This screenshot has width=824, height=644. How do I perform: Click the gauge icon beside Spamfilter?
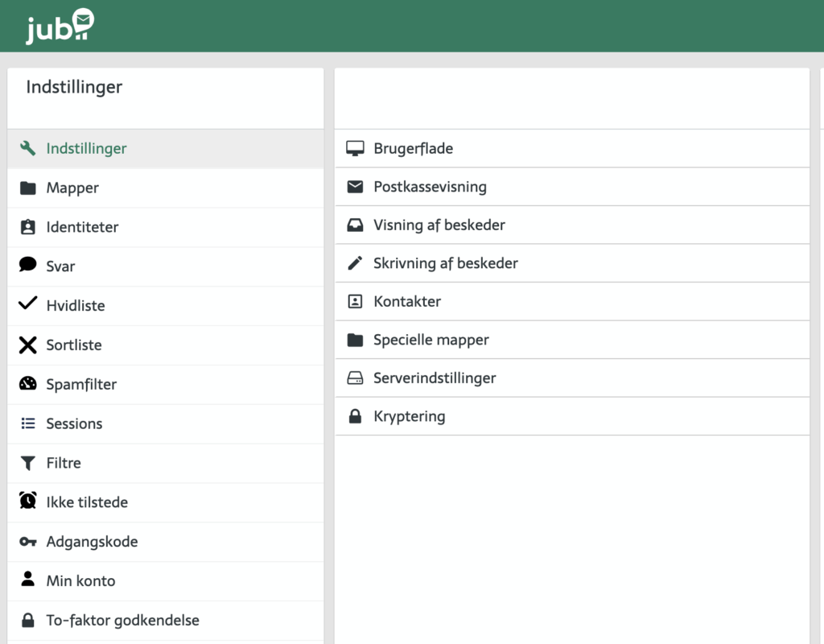click(28, 384)
